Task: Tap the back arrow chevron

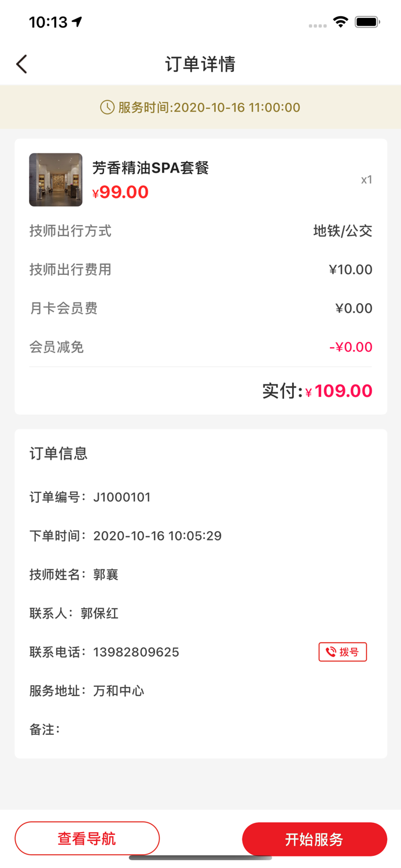Action: pyautogui.click(x=21, y=64)
